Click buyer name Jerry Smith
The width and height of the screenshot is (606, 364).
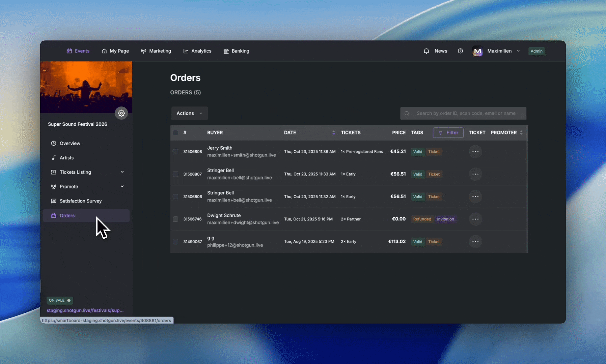pyautogui.click(x=220, y=148)
